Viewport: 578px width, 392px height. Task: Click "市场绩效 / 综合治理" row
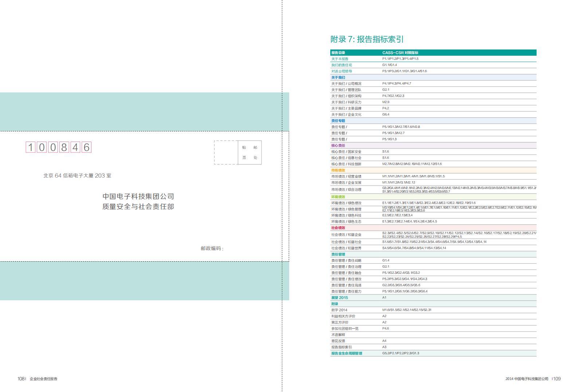433,190
